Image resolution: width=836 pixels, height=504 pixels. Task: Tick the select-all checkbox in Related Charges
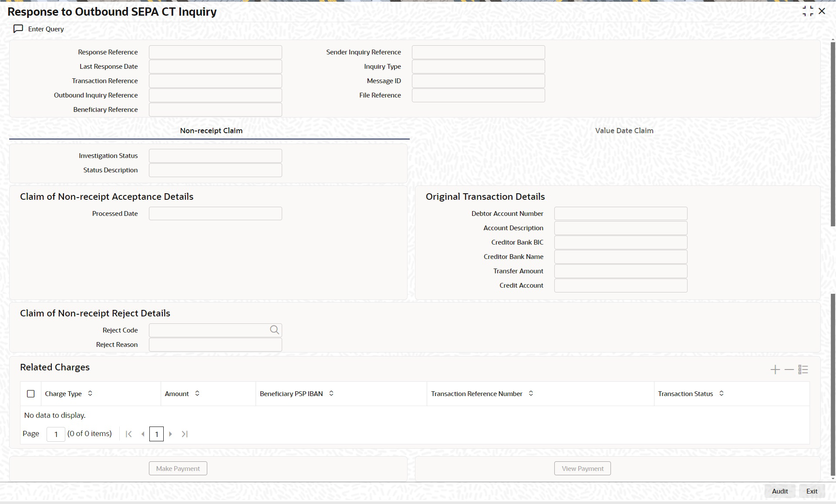coord(30,393)
